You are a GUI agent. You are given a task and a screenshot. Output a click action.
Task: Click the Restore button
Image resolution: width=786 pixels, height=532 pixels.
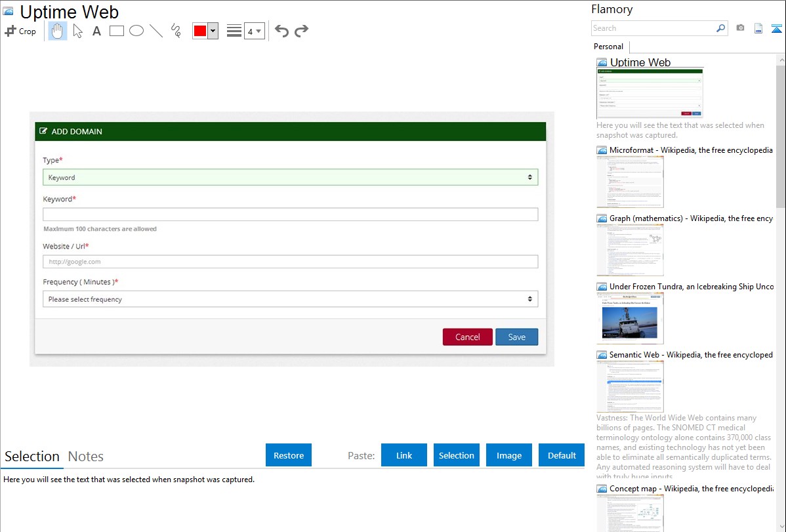pyautogui.click(x=288, y=455)
